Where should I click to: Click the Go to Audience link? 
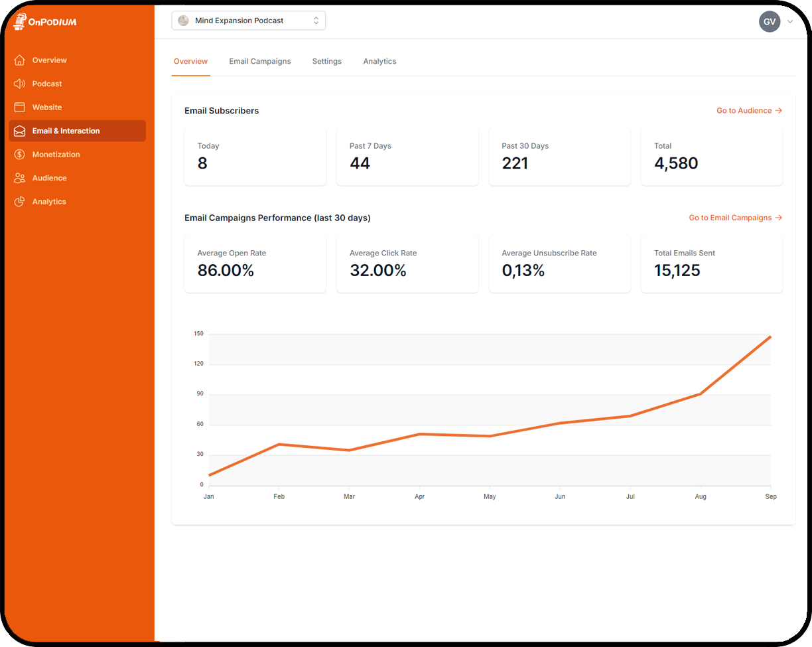[748, 110]
